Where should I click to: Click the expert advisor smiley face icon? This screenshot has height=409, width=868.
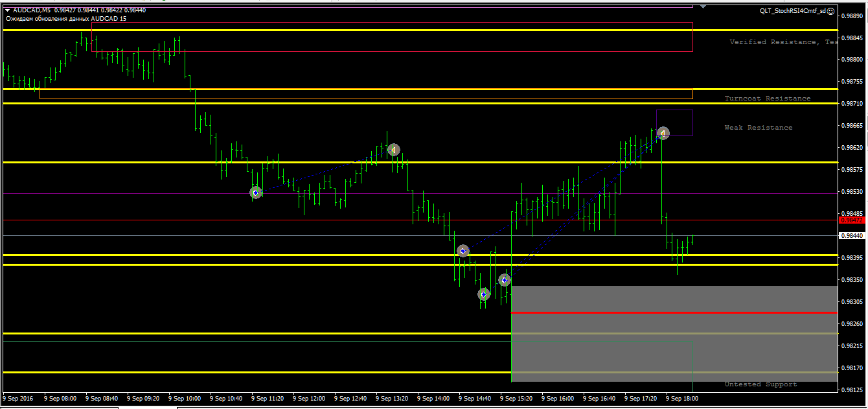click(x=831, y=11)
